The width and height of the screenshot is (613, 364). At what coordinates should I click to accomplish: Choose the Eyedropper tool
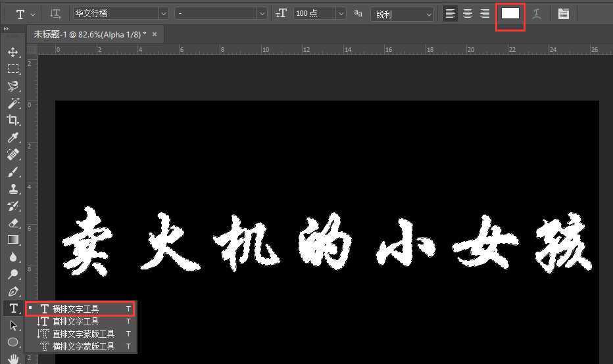(x=12, y=137)
